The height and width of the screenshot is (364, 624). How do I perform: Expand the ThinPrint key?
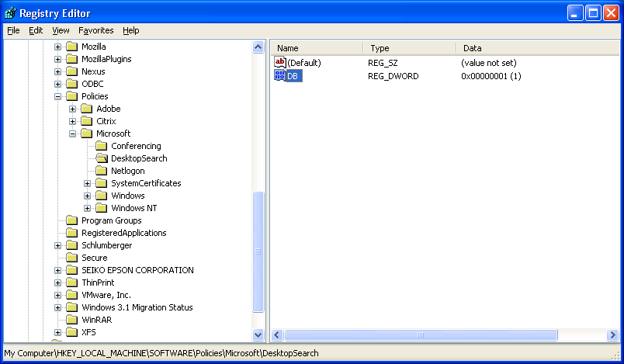(57, 283)
